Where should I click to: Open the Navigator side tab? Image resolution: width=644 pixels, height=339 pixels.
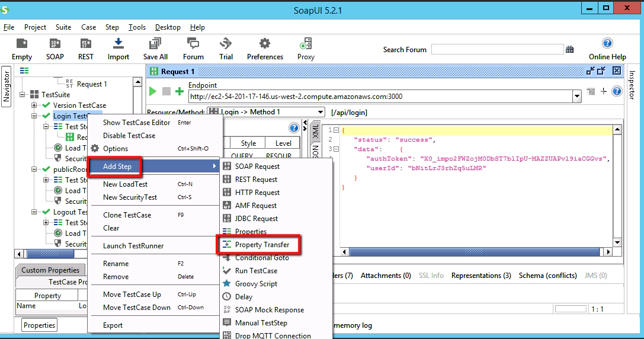tap(6, 87)
